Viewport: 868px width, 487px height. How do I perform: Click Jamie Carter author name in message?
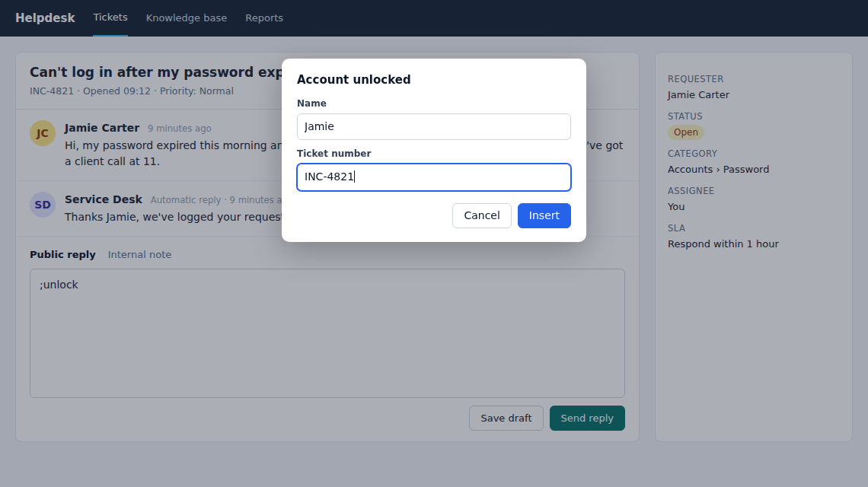(x=102, y=128)
